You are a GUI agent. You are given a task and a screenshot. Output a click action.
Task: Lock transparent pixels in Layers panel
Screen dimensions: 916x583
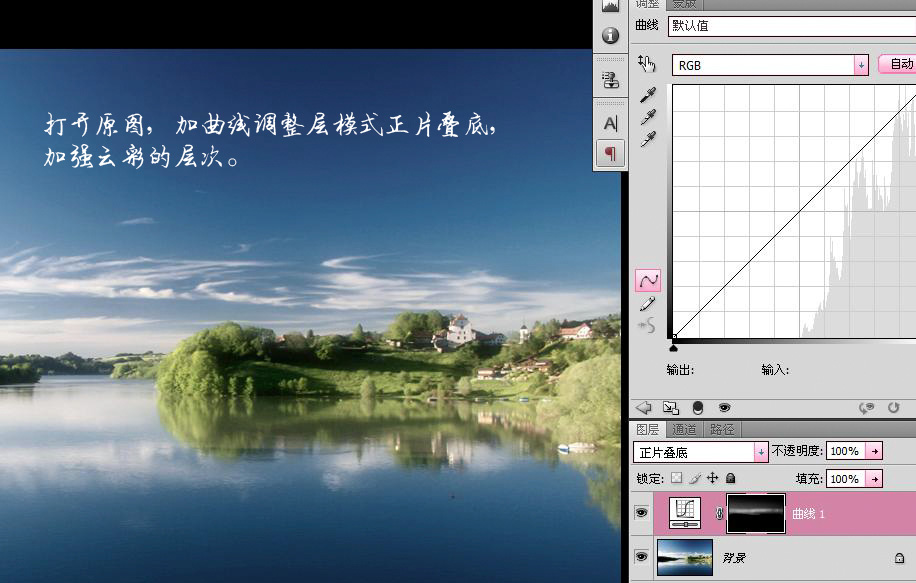click(676, 478)
